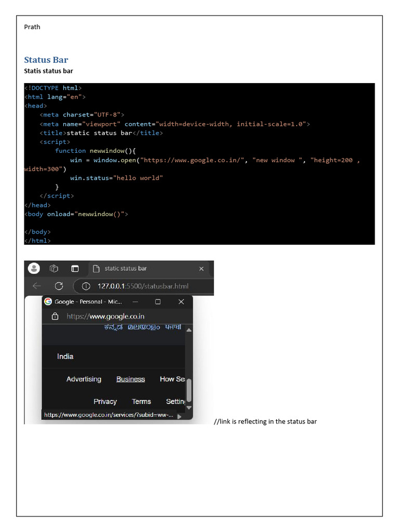Image resolution: width=399 pixels, height=532 pixels.
Task: Click the popup vertical scrollbar thumb
Action: [x=189, y=390]
